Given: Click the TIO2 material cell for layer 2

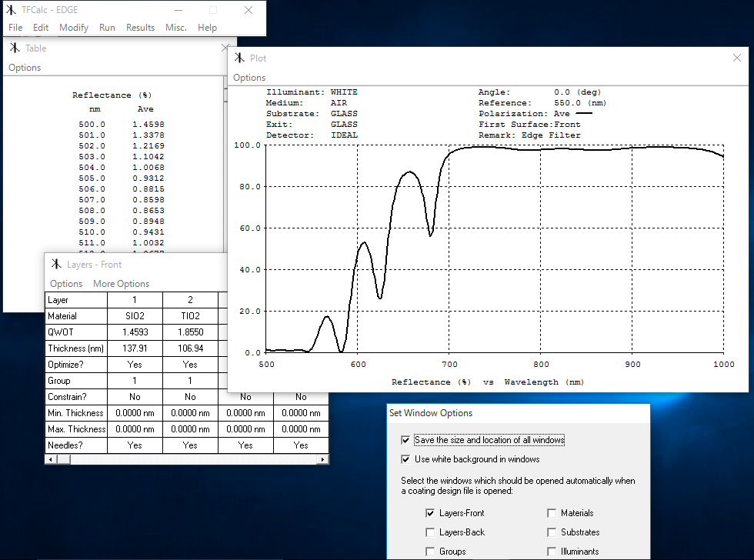Looking at the screenshot, I should click(190, 316).
